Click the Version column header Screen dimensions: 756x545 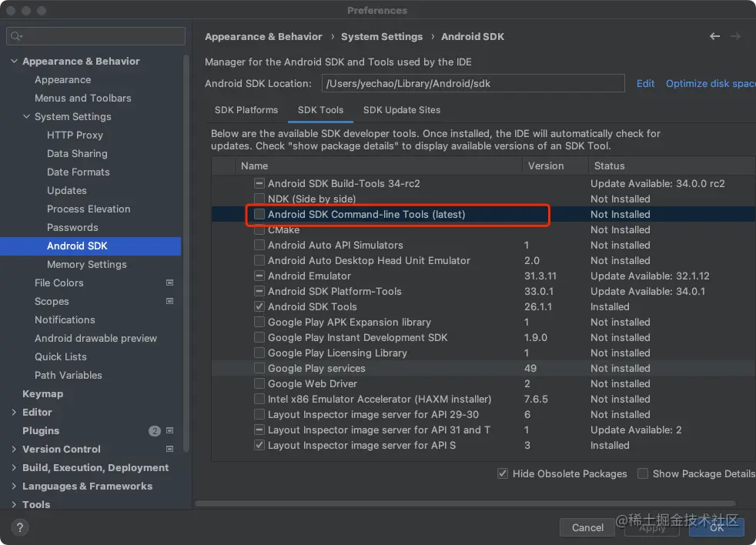pos(555,166)
